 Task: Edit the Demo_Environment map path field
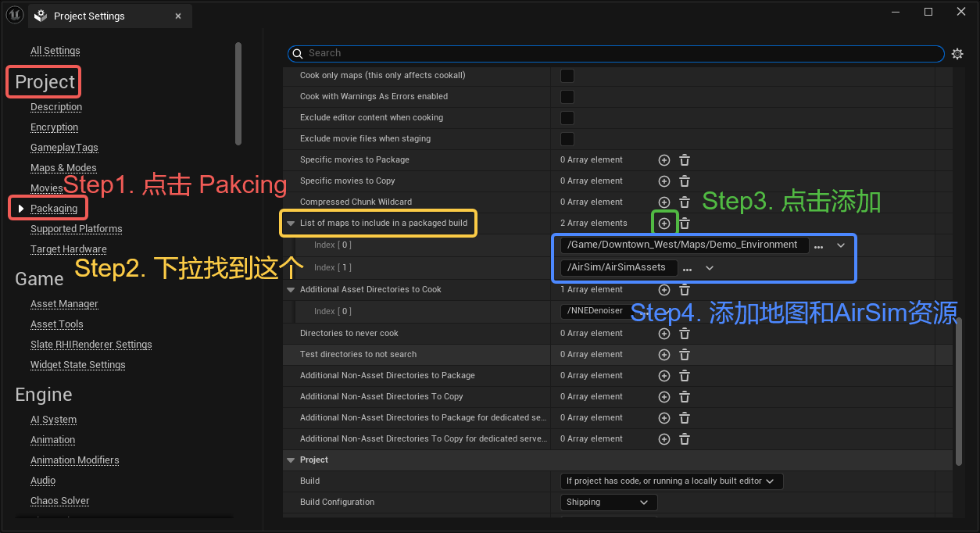[685, 245]
